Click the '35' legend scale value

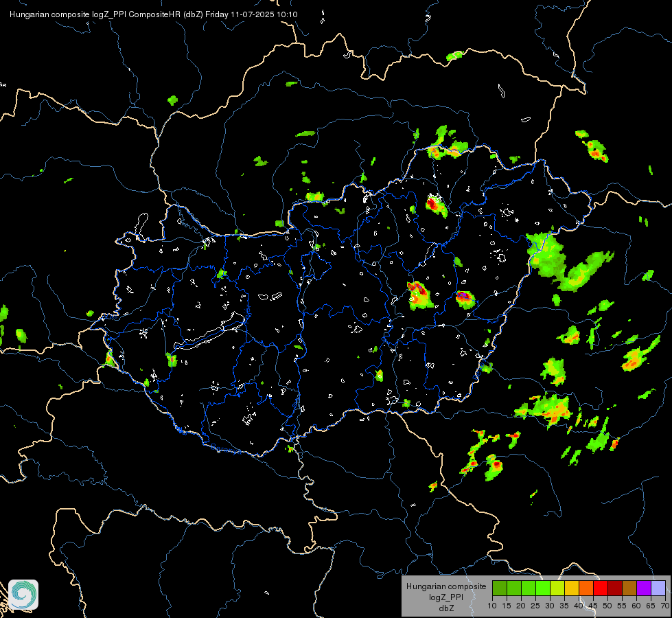564,606
